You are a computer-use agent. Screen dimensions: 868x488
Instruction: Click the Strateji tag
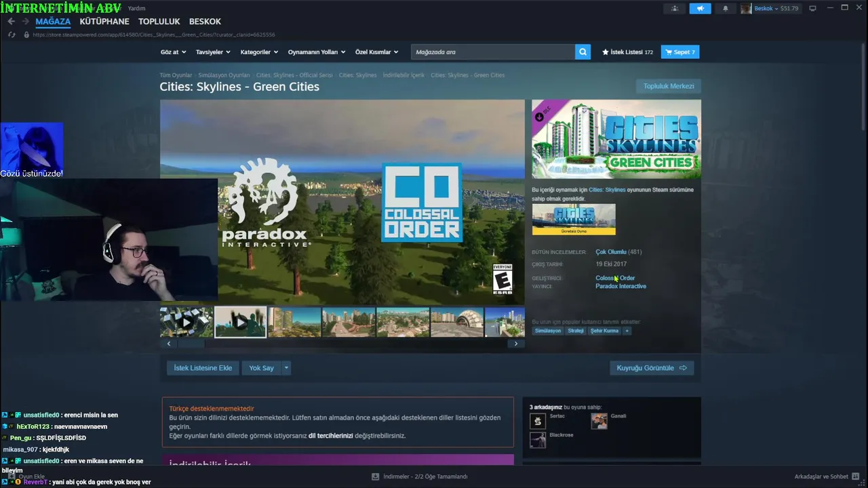coord(576,331)
